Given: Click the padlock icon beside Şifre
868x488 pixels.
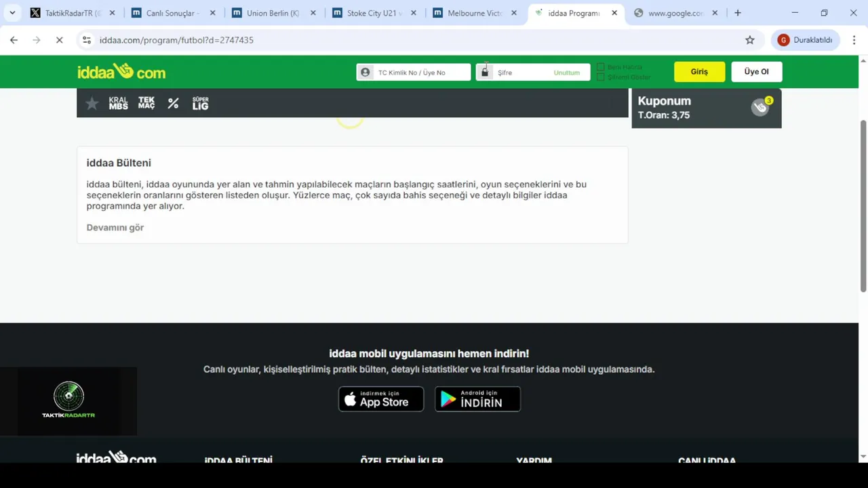Looking at the screenshot, I should [484, 71].
